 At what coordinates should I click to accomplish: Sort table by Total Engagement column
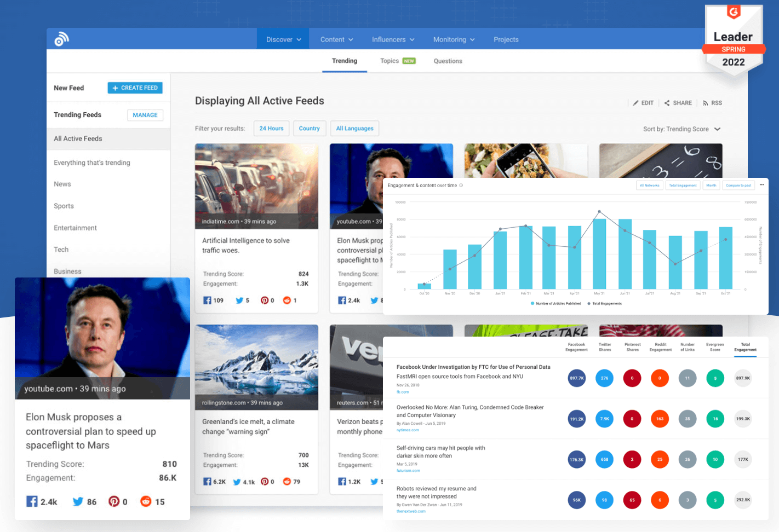pos(745,347)
